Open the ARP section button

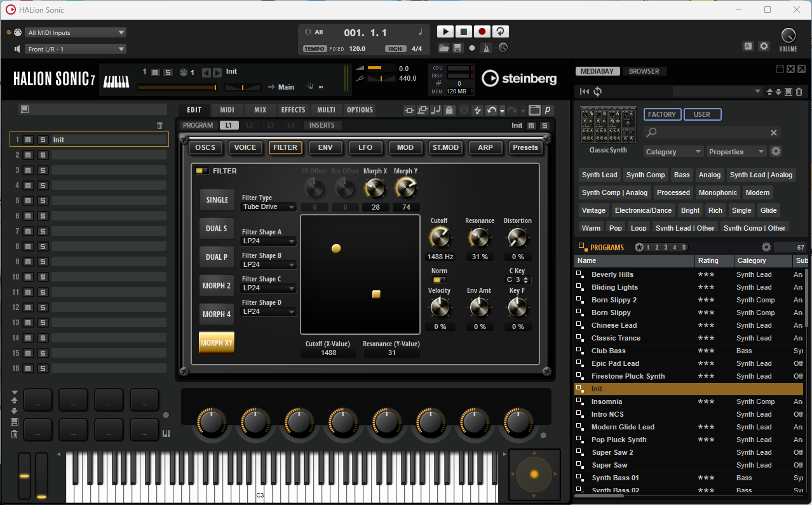tap(485, 147)
